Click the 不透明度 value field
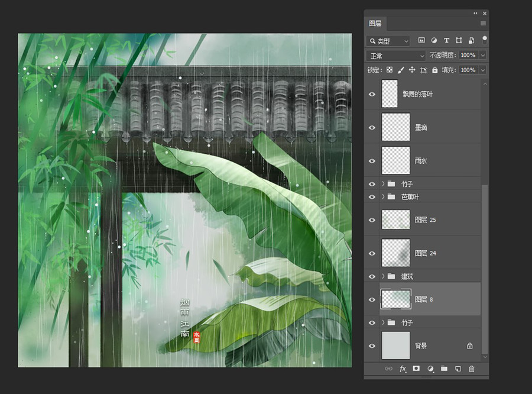The image size is (532, 394). coord(468,55)
